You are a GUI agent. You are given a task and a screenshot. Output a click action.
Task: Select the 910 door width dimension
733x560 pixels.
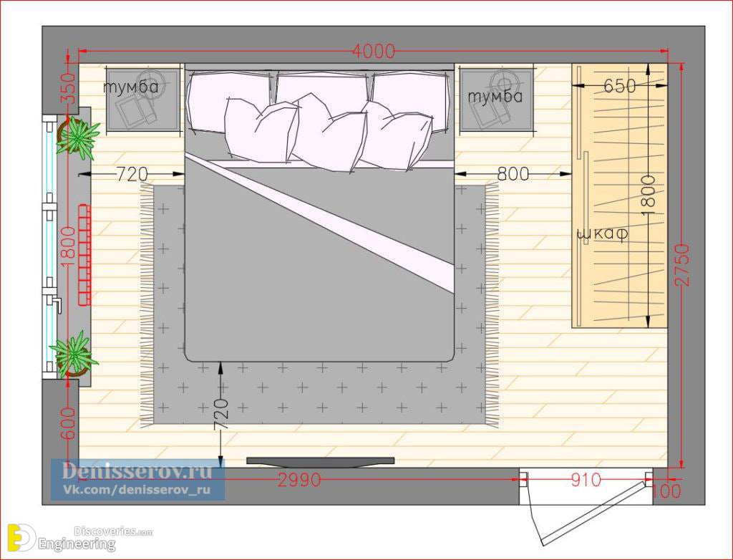click(x=586, y=480)
